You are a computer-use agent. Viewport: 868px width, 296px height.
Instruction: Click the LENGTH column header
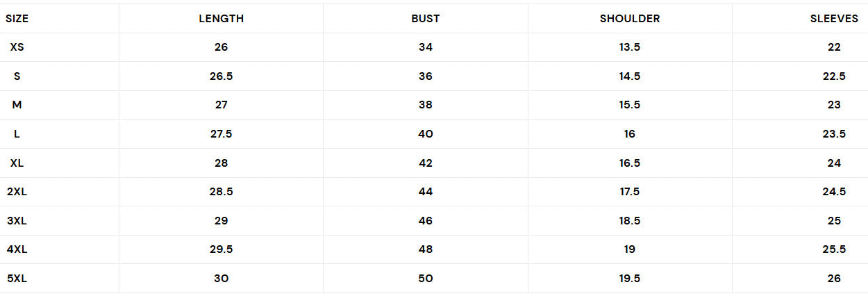coord(221,19)
